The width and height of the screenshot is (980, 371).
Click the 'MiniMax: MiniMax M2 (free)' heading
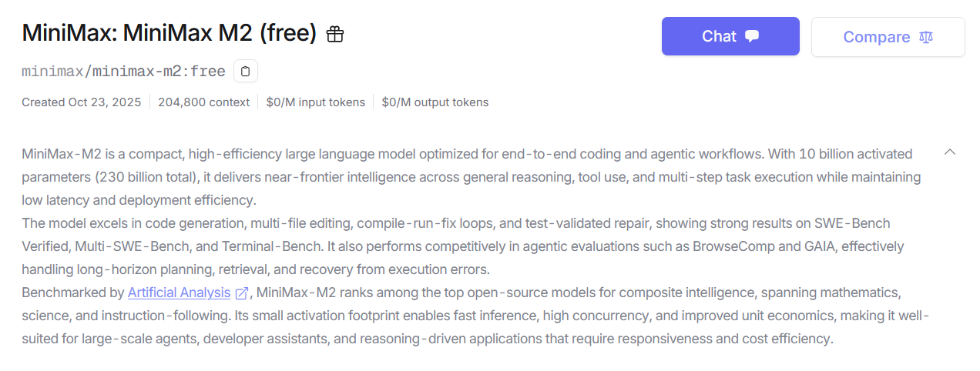click(169, 34)
